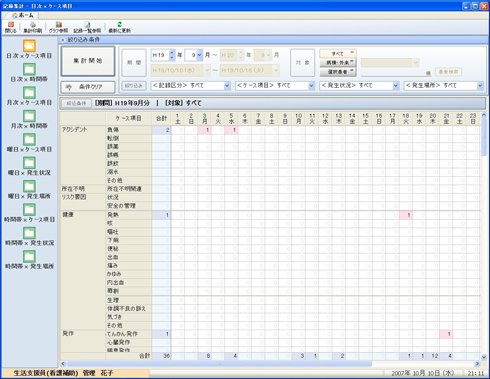Open the 発生場所 filter dropdown

click(480, 86)
